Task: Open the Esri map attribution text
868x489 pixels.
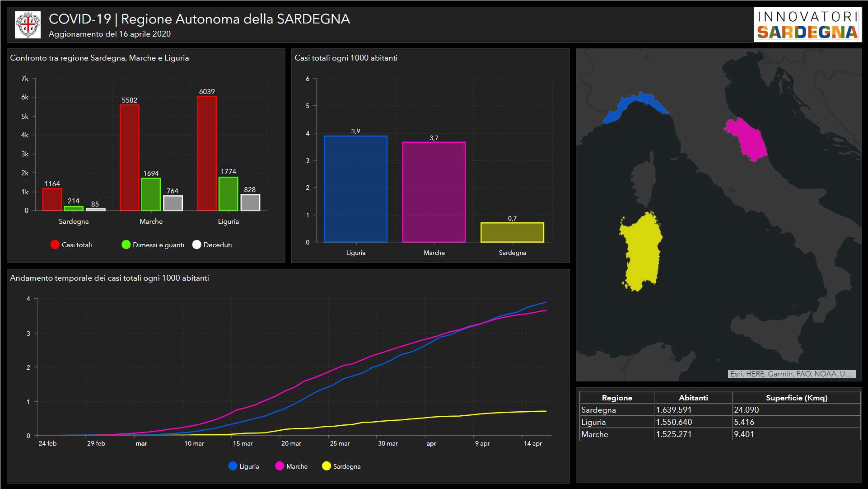Action: click(x=791, y=374)
